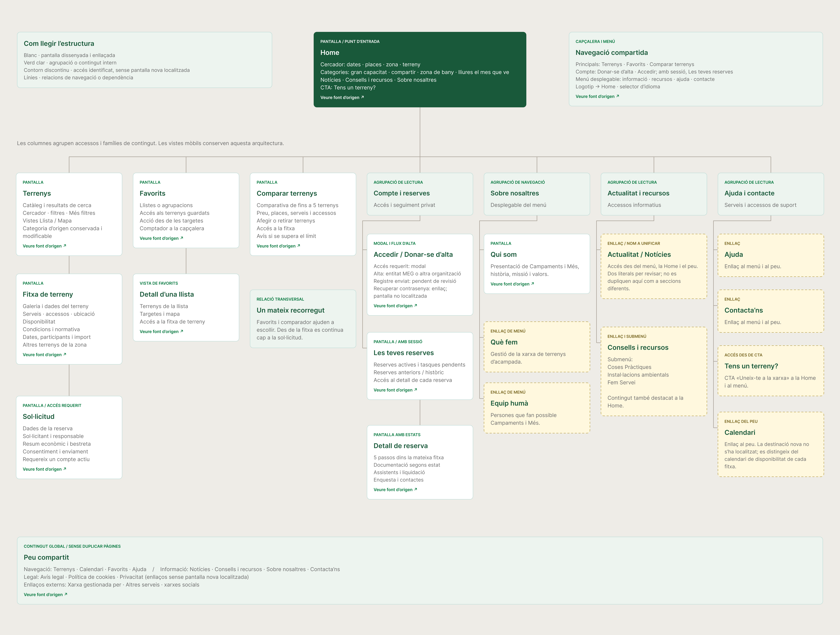Click 'Veure font d'origen' under Terrenys

click(x=44, y=246)
